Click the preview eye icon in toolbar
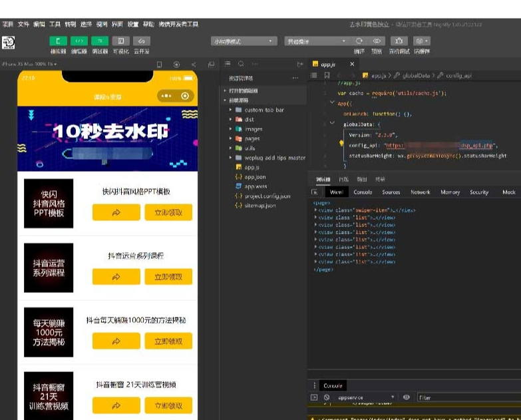Screen dimensions: 521x420 click(377, 41)
